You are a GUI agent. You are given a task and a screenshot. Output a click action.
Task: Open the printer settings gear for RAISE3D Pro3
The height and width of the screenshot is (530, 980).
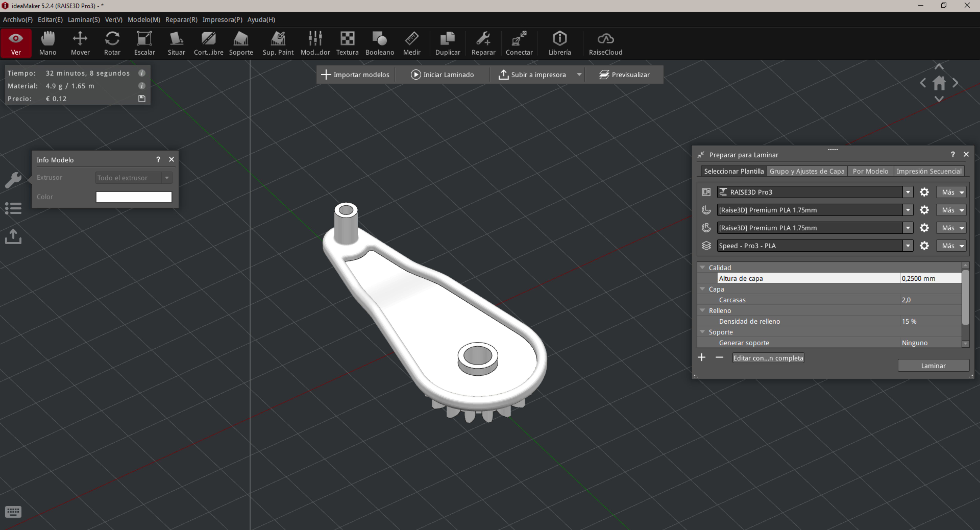pos(924,192)
